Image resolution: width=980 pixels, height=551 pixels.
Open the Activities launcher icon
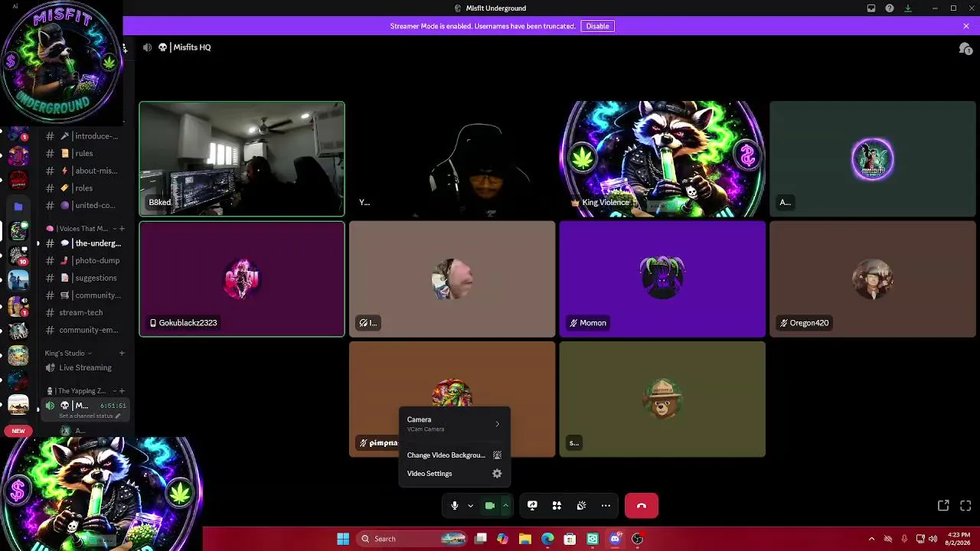click(557, 506)
